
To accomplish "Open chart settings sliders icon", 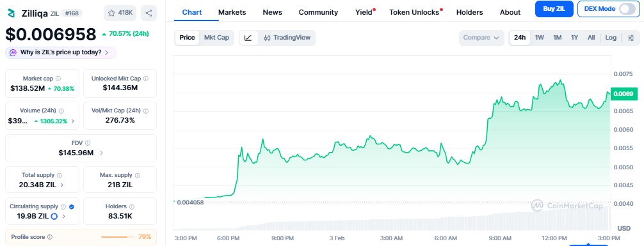I will pyautogui.click(x=631, y=38).
